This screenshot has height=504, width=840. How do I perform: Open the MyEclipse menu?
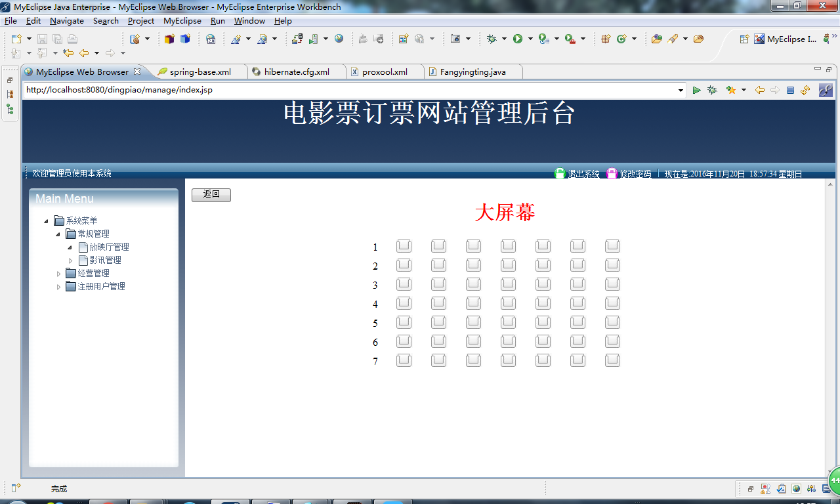click(182, 21)
